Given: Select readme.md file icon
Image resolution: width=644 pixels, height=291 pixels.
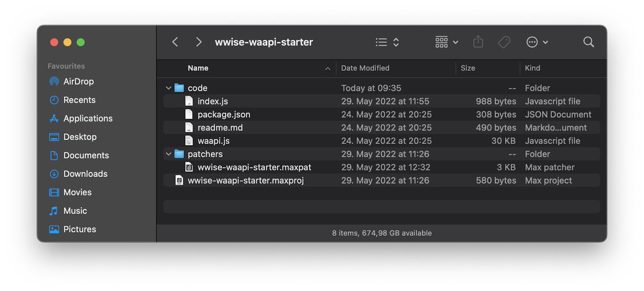Looking at the screenshot, I should tap(188, 128).
